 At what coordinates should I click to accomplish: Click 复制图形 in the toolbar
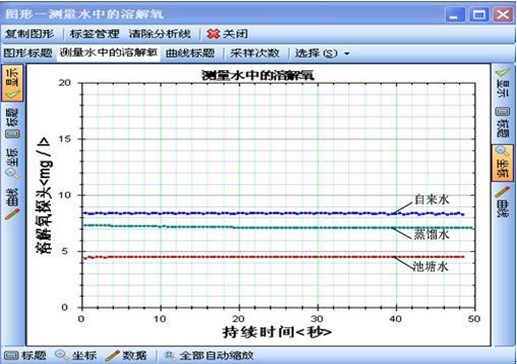coord(29,34)
